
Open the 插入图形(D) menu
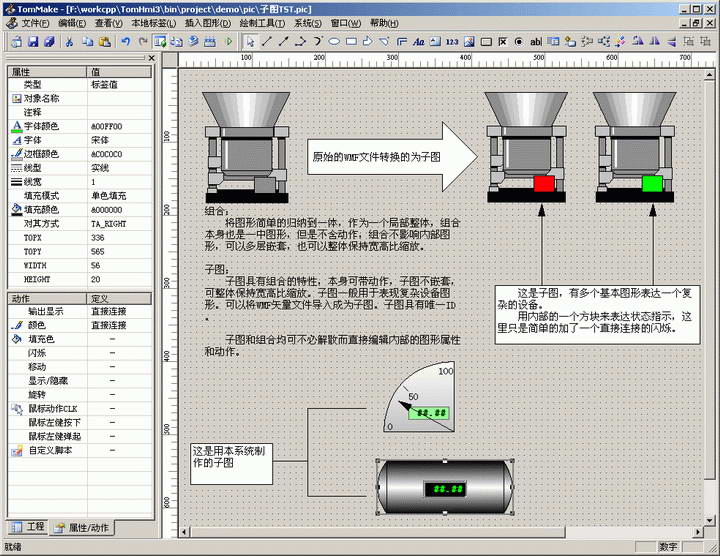[x=208, y=23]
